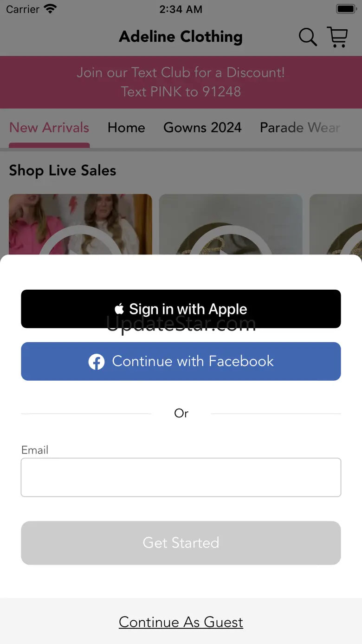Switch to the New Arrivals tab
Screen dimensions: 362x644
click(49, 128)
